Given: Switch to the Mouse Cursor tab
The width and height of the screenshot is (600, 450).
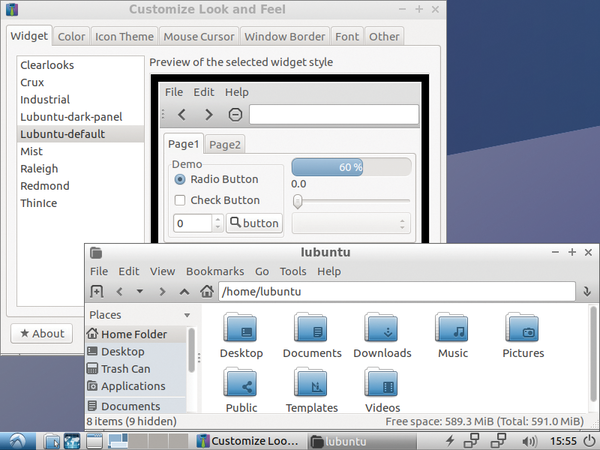Looking at the screenshot, I should [199, 36].
